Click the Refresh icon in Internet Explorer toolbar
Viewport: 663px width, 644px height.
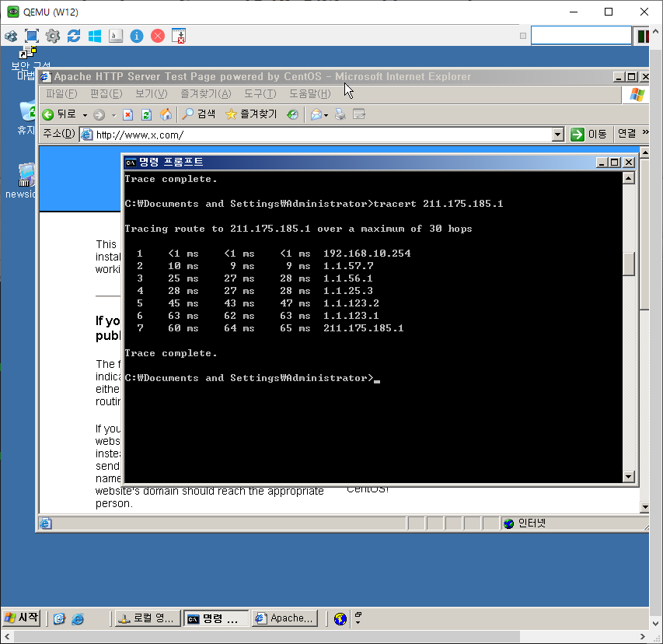tap(146, 114)
